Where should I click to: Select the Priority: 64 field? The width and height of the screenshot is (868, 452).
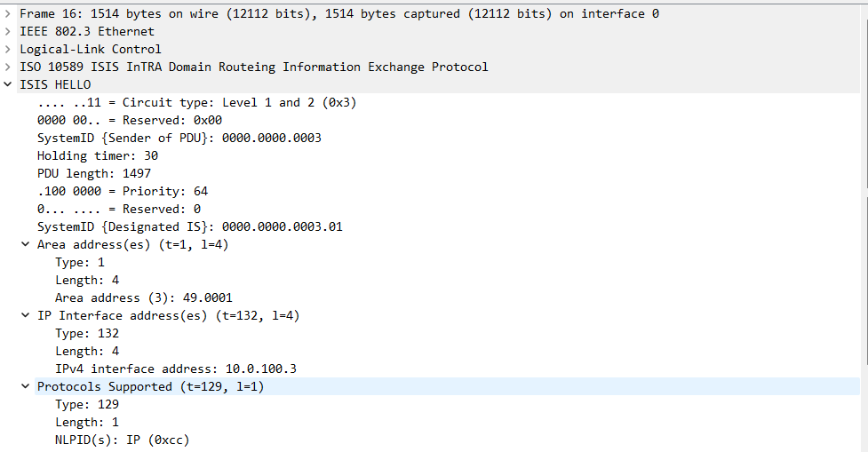coord(123,191)
